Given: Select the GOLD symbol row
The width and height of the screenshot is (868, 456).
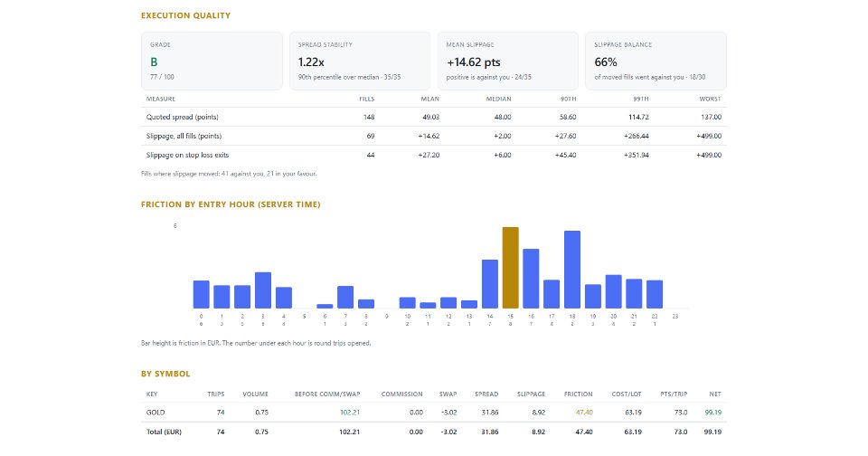Looking at the screenshot, I should point(433,413).
